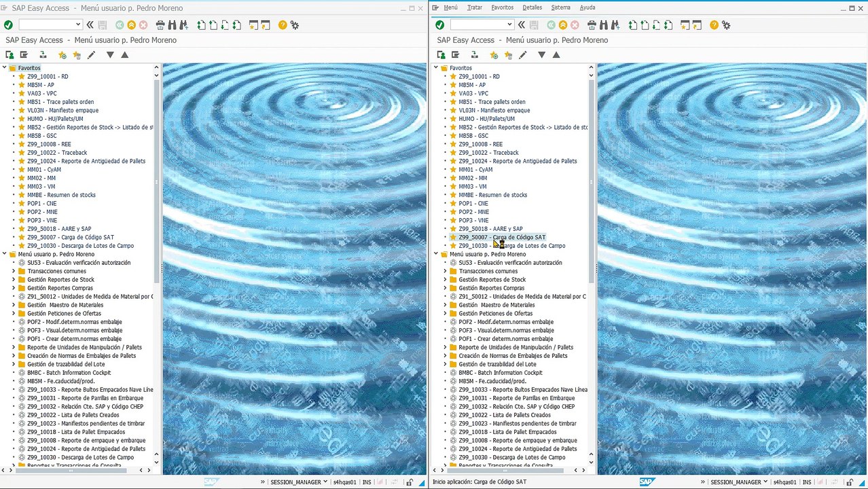This screenshot has width=868, height=489.
Task: Click Create new session icon in right window
Action: click(685, 25)
